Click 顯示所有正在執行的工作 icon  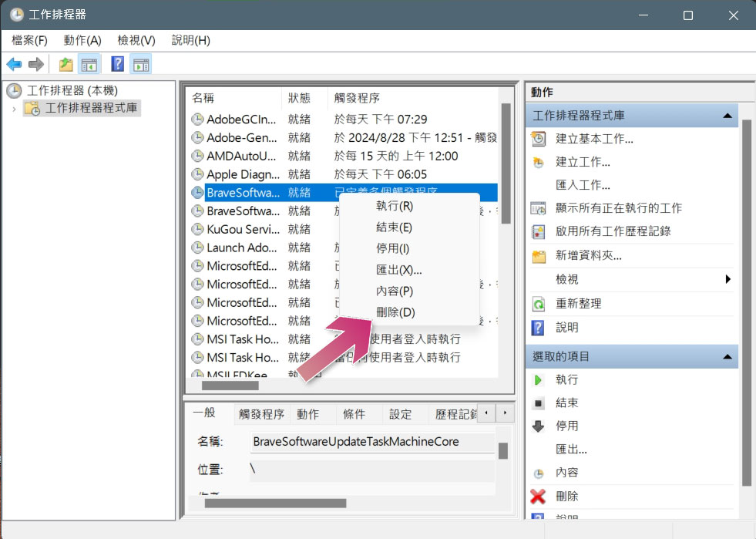pyautogui.click(x=538, y=208)
